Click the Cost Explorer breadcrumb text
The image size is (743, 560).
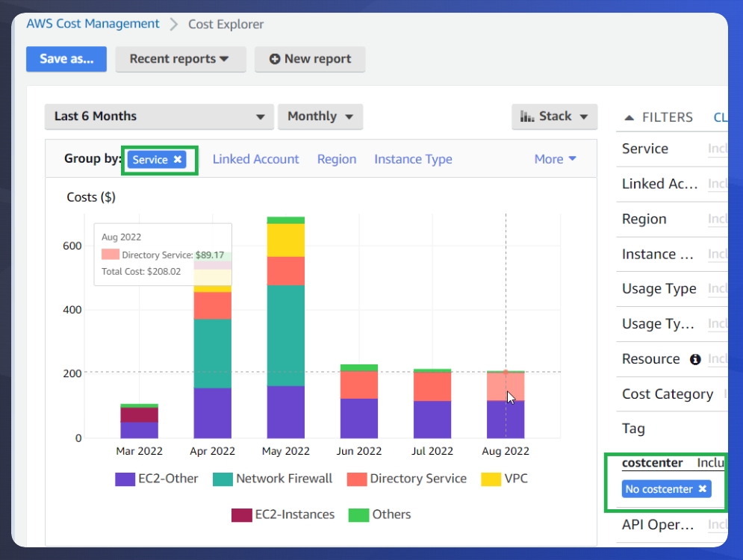coord(226,24)
